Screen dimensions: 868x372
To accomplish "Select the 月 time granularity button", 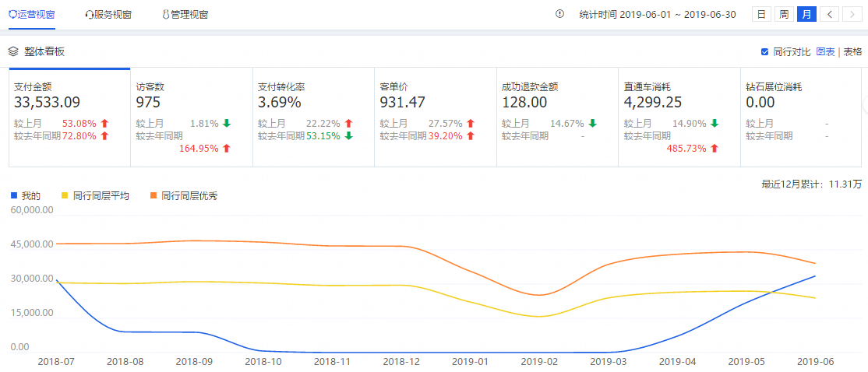I will click(x=806, y=14).
